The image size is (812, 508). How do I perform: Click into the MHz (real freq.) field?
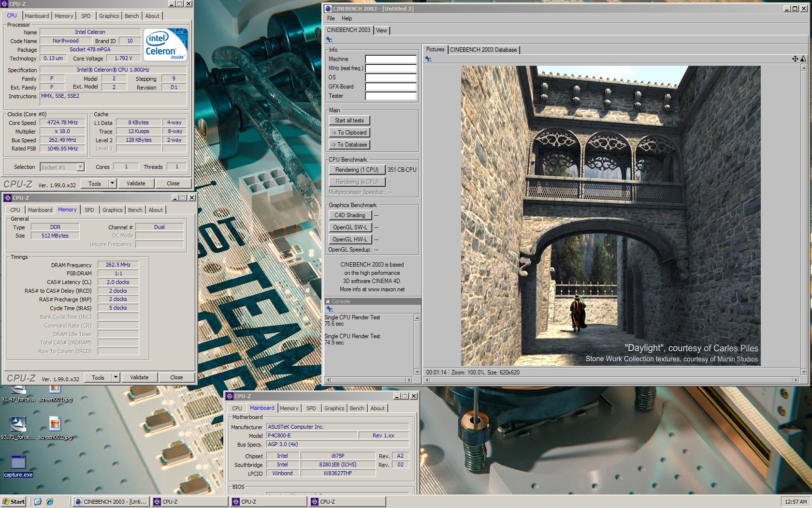point(391,68)
